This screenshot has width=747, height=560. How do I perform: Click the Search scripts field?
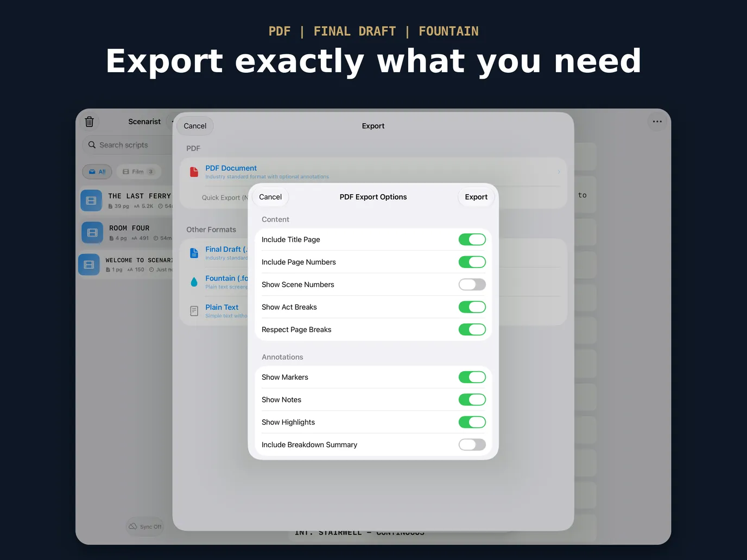point(127,145)
